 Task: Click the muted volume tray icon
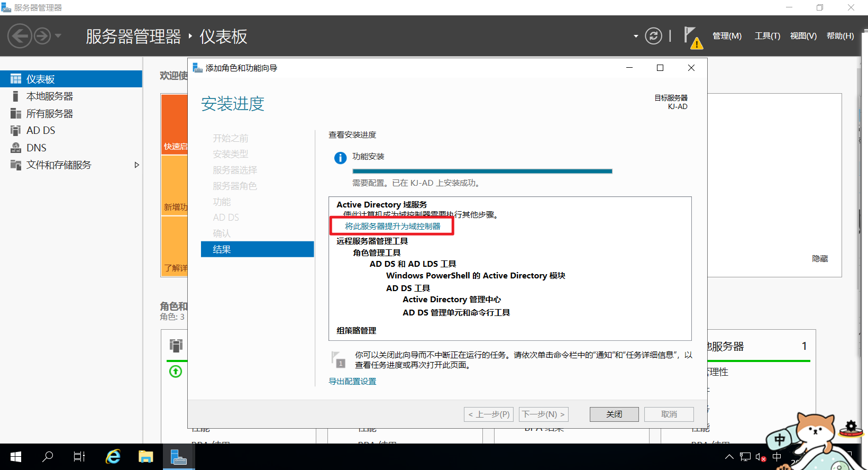click(x=761, y=457)
